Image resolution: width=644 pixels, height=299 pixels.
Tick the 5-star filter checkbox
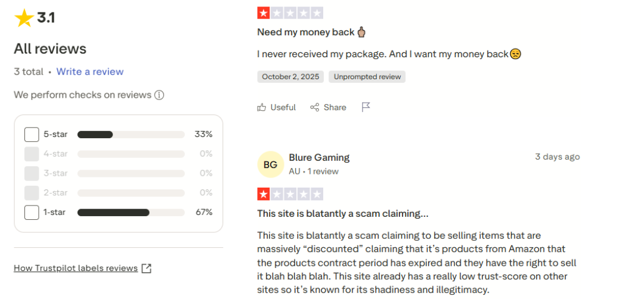click(x=32, y=135)
